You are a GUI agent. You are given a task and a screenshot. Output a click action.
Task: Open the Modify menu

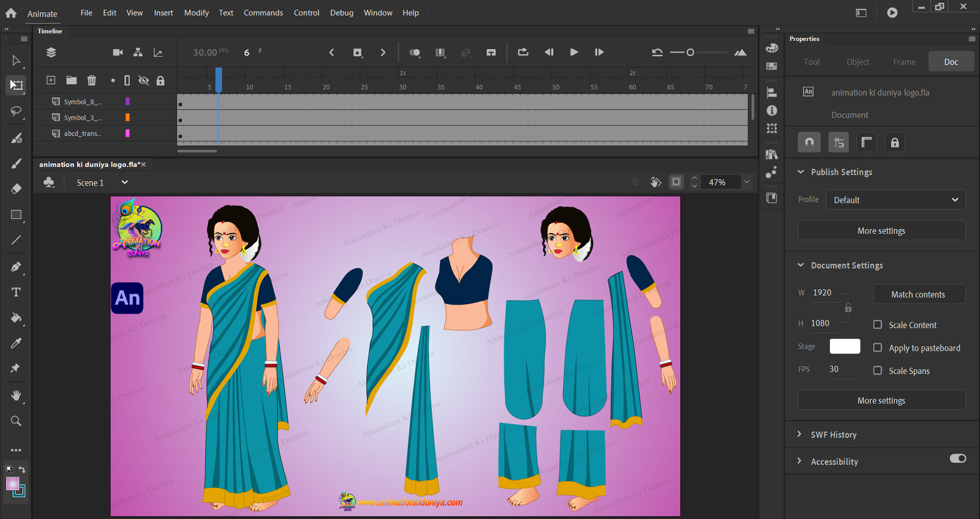pyautogui.click(x=196, y=13)
